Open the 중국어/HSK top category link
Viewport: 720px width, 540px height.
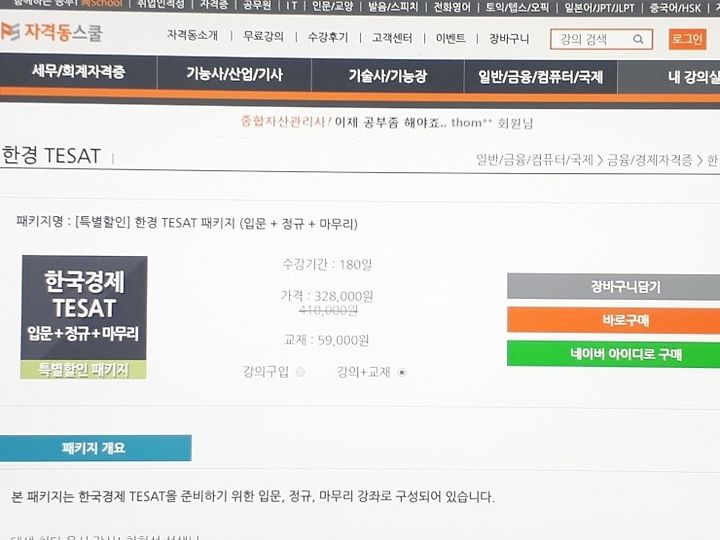coord(675,8)
